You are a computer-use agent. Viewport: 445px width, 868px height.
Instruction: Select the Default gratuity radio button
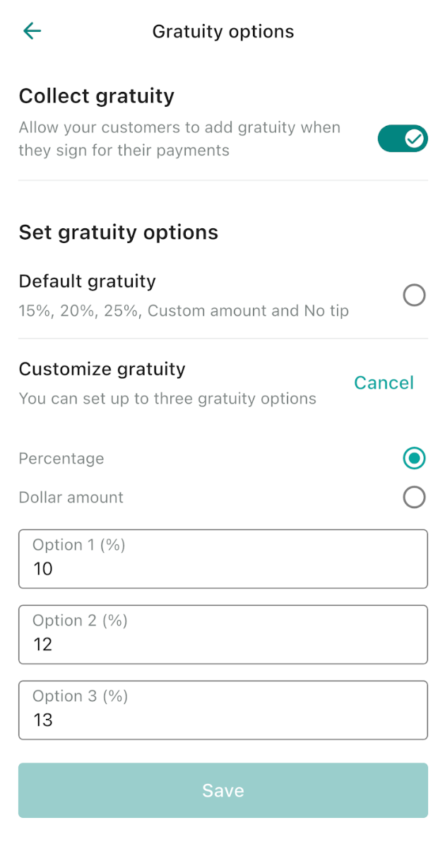coord(414,295)
